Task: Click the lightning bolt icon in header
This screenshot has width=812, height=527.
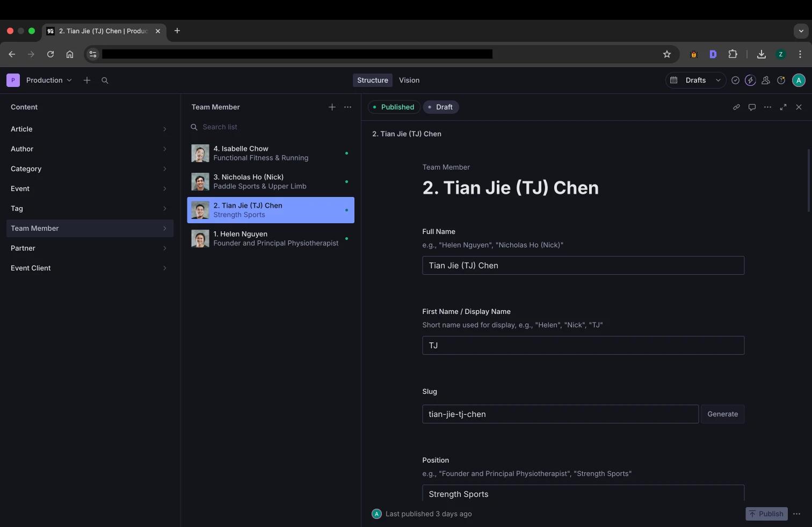Action: point(750,80)
